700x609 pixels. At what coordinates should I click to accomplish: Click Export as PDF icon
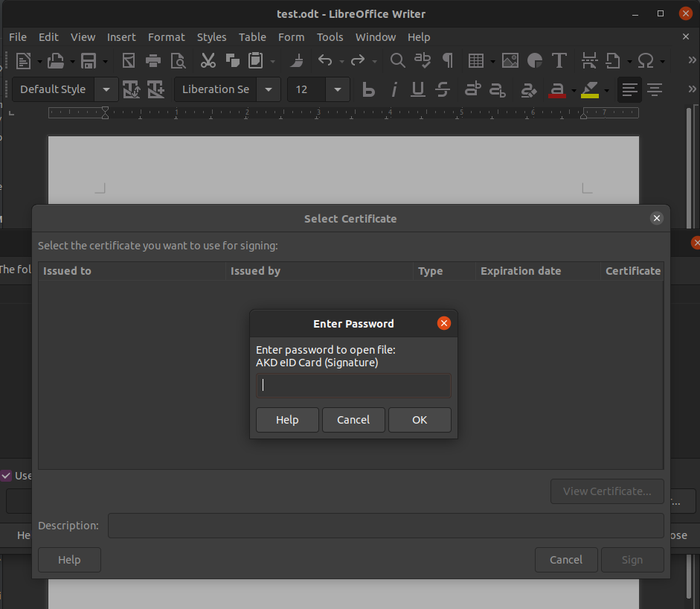(x=129, y=61)
